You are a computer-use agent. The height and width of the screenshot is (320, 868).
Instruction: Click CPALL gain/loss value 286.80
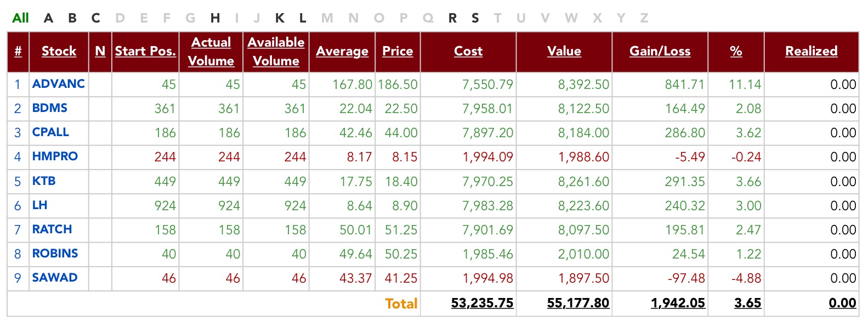click(x=685, y=133)
